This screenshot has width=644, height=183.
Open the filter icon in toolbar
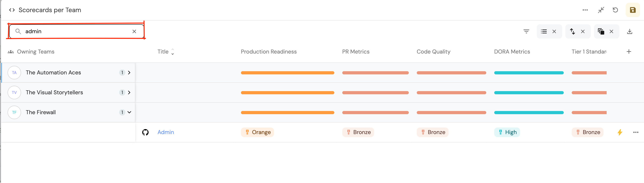(x=526, y=32)
